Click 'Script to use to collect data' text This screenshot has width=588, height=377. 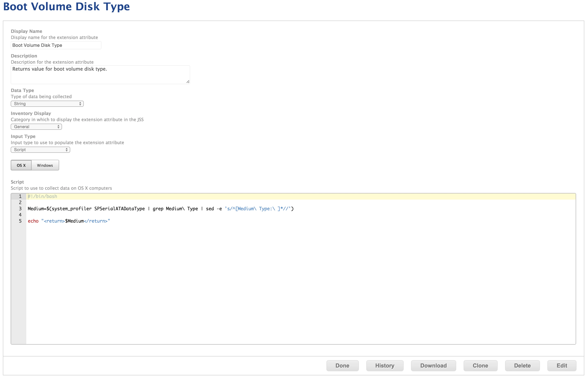tap(61, 188)
